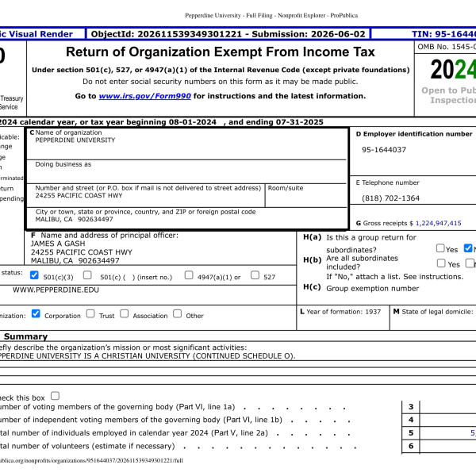The image size is (476, 476).
Task: Click the gross receipts value 1,224,947,415
Action: pyautogui.click(x=438, y=224)
